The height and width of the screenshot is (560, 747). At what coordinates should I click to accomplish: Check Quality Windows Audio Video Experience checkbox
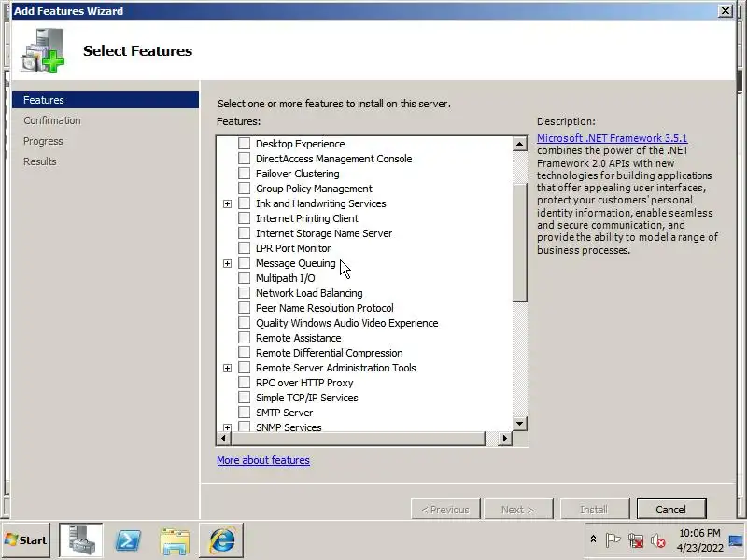tap(244, 323)
